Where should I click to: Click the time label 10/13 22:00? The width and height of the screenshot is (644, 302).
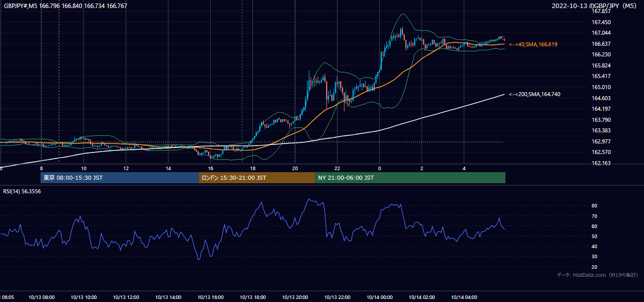coord(337,297)
